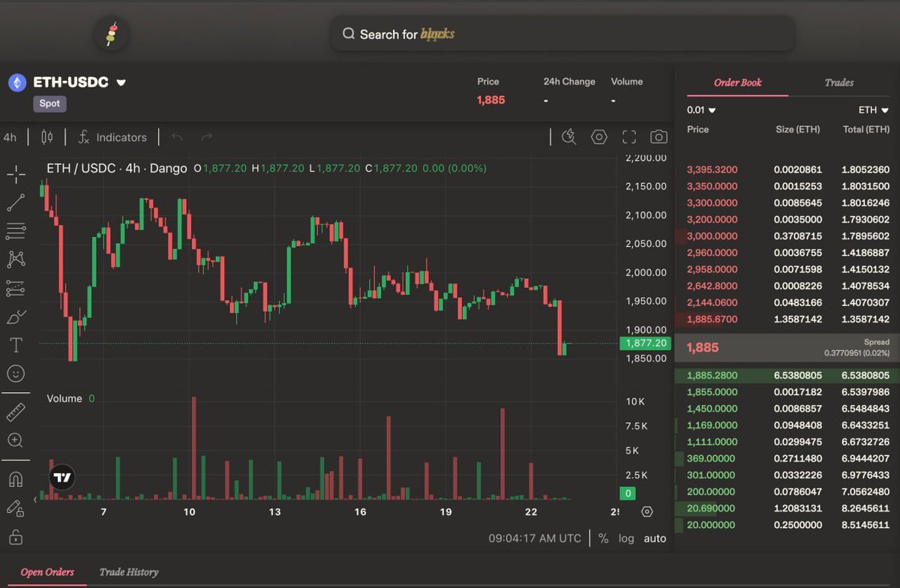The width and height of the screenshot is (900, 588).
Task: Click the 3,000.0000 ask price row
Action: click(712, 236)
